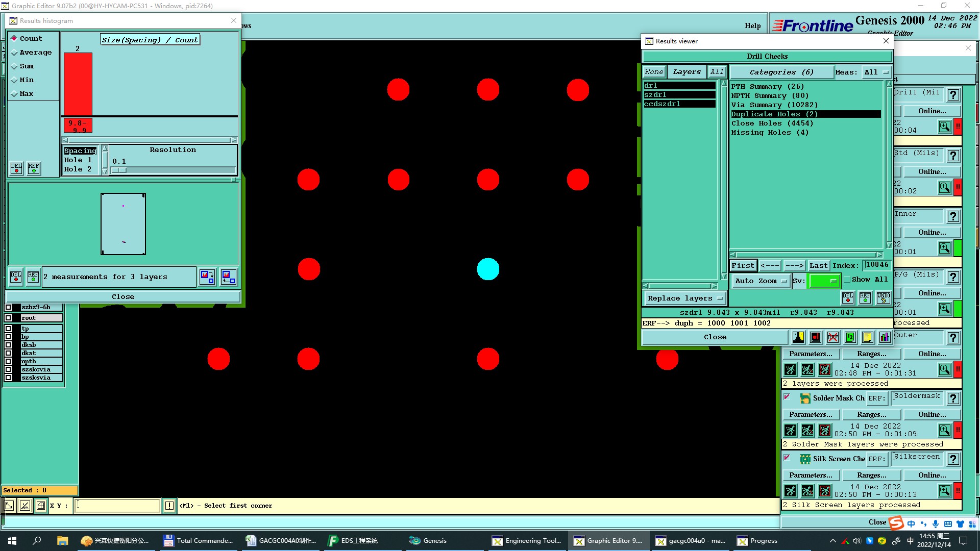Click the red-dot snapshot icon in Results viewer
Image resolution: width=980 pixels, height=551 pixels.
point(816,337)
